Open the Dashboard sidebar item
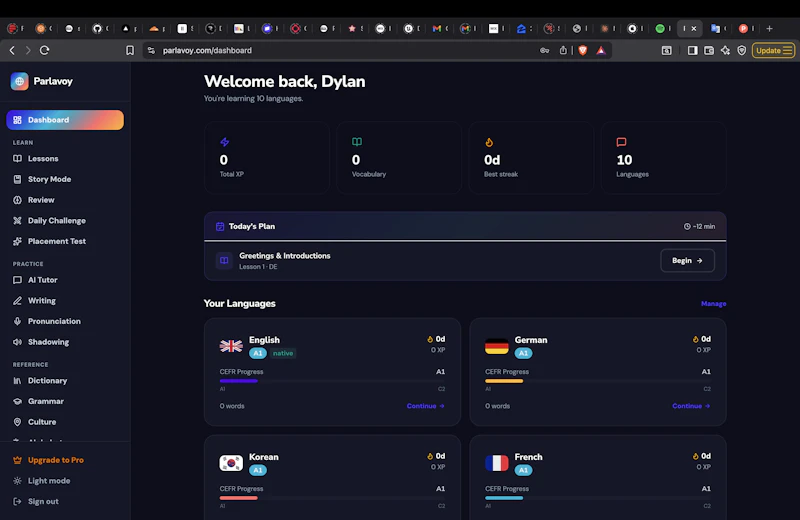Screen dimensions: 800x520 (x=65, y=120)
